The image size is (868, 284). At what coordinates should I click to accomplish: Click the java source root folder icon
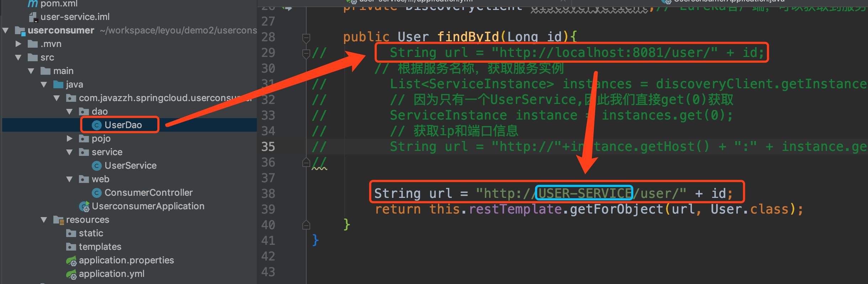[58, 85]
